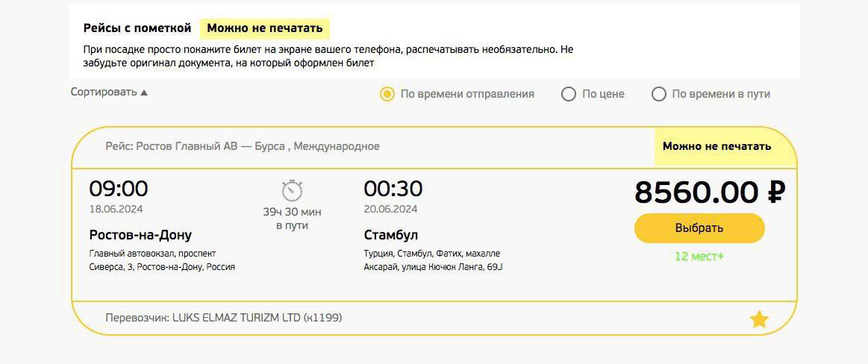This screenshot has height=364, width=868.
Task: Click the stopwatch travel-time icon
Action: (292, 190)
